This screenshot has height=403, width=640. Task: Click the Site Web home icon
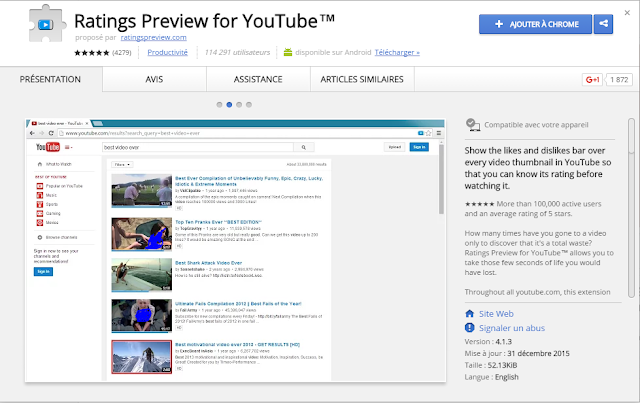[x=469, y=314]
